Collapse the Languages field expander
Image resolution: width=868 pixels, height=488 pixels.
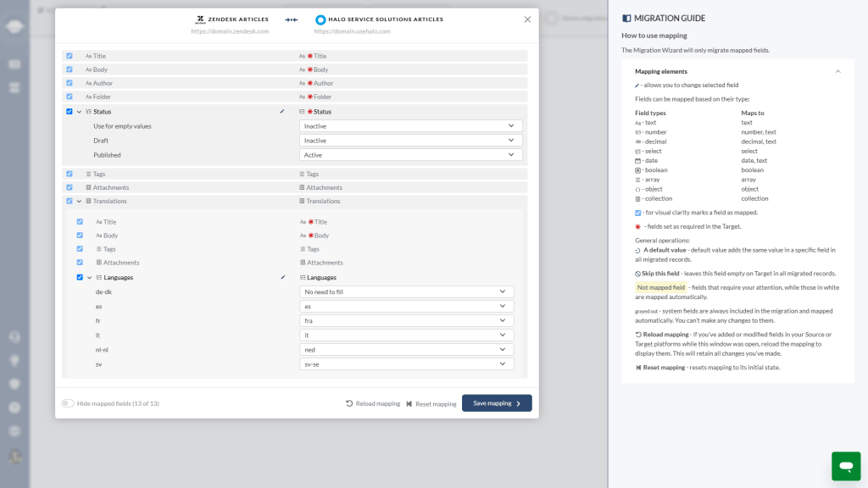pos(90,278)
